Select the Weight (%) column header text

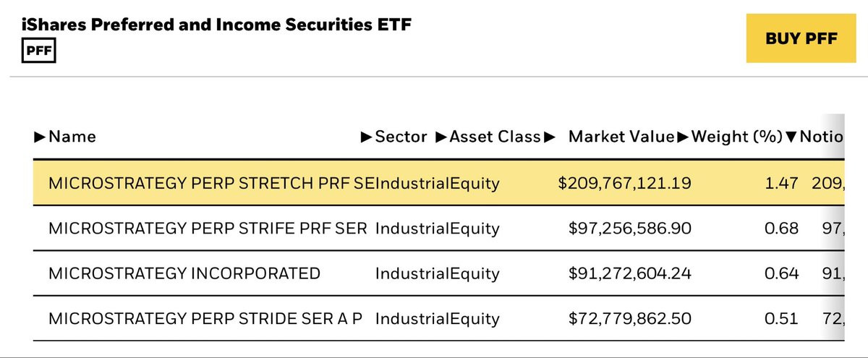coord(736,137)
